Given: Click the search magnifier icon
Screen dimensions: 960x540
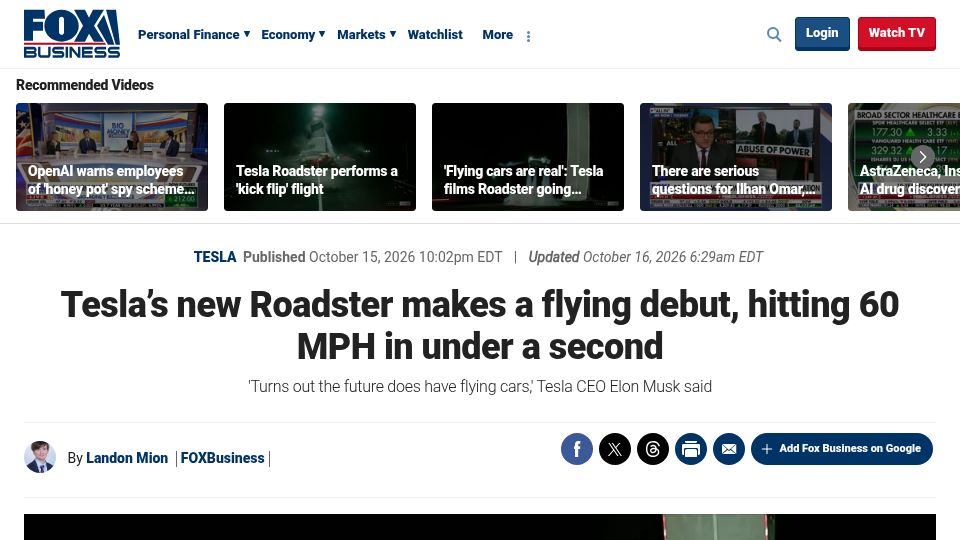Looking at the screenshot, I should (774, 34).
